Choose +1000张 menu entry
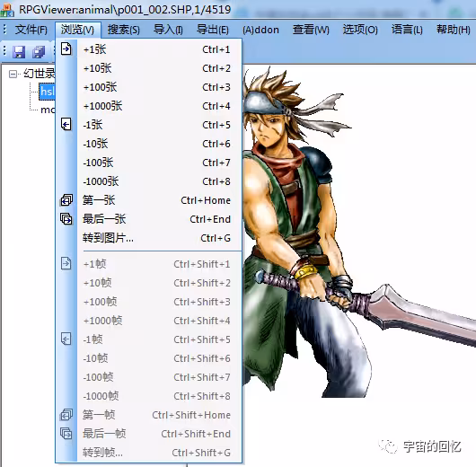The height and width of the screenshot is (467, 476). point(149,106)
